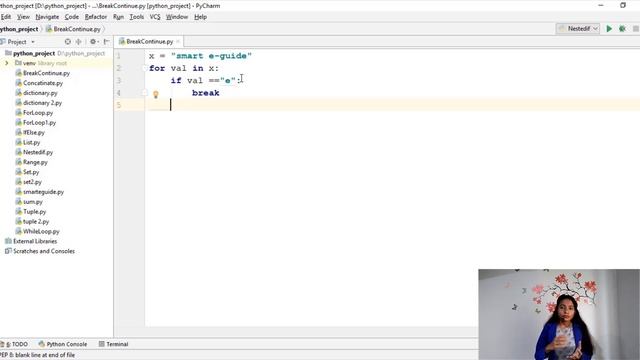The image size is (640, 360).
Task: Select BreakContinue.py in project tree
Action: [46, 73]
